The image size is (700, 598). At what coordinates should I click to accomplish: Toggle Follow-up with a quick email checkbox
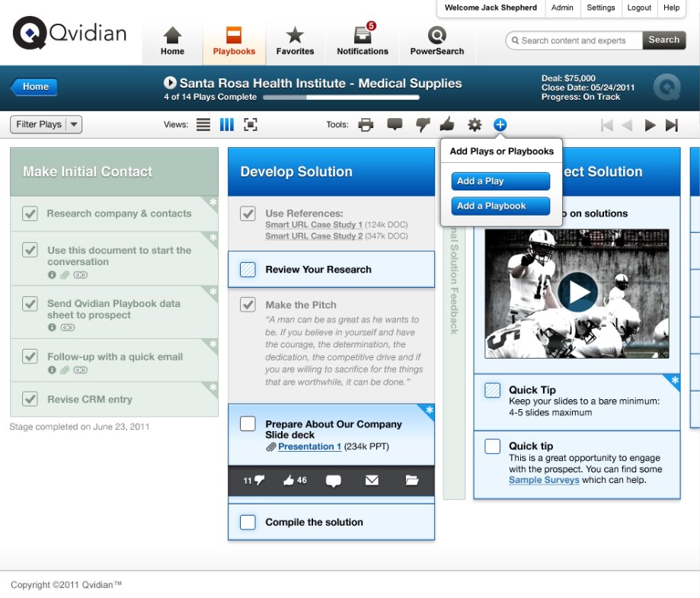[x=30, y=357]
